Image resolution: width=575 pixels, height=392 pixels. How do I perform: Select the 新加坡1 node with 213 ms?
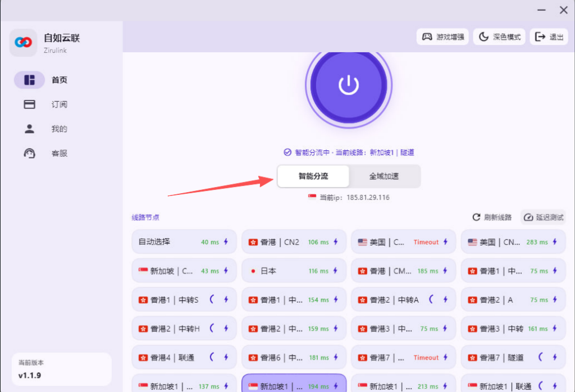403,383
